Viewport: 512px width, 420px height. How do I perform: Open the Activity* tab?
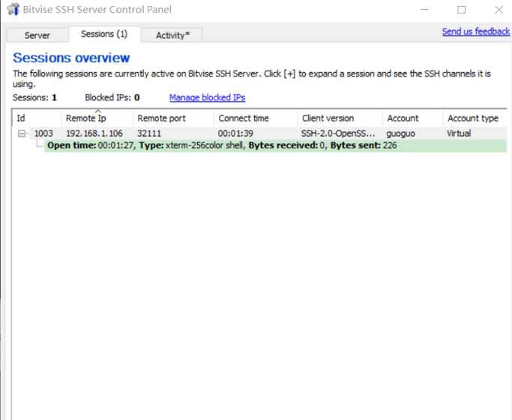172,35
